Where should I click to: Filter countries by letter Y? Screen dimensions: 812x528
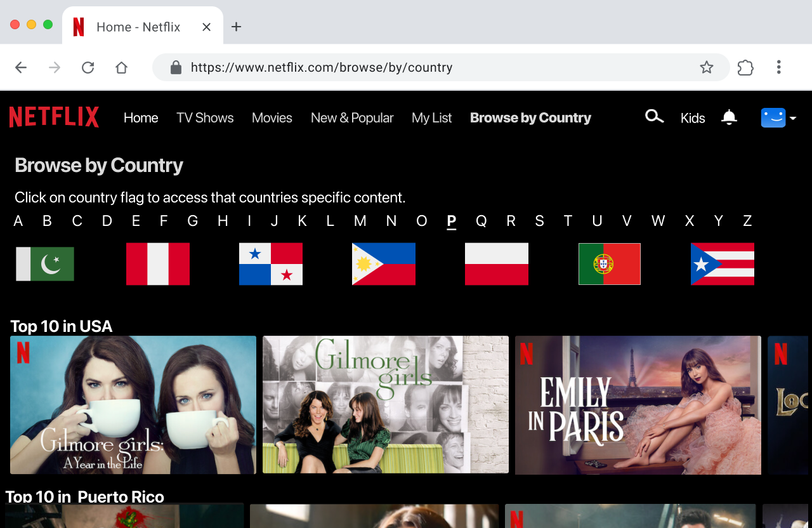tap(718, 221)
